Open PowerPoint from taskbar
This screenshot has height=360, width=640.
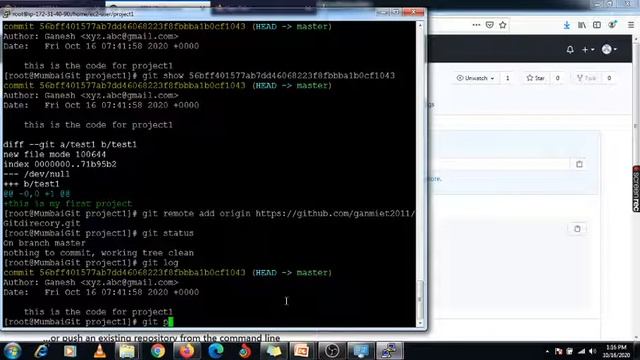(302, 351)
